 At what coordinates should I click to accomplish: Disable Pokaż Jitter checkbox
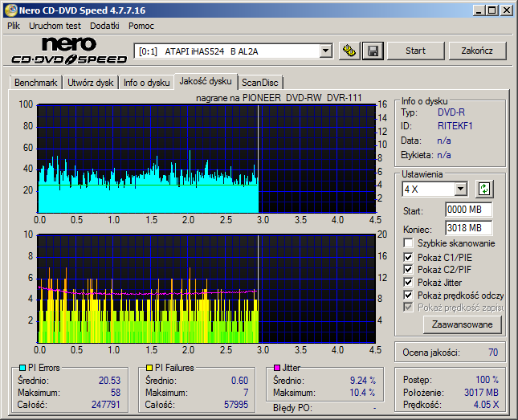(408, 282)
